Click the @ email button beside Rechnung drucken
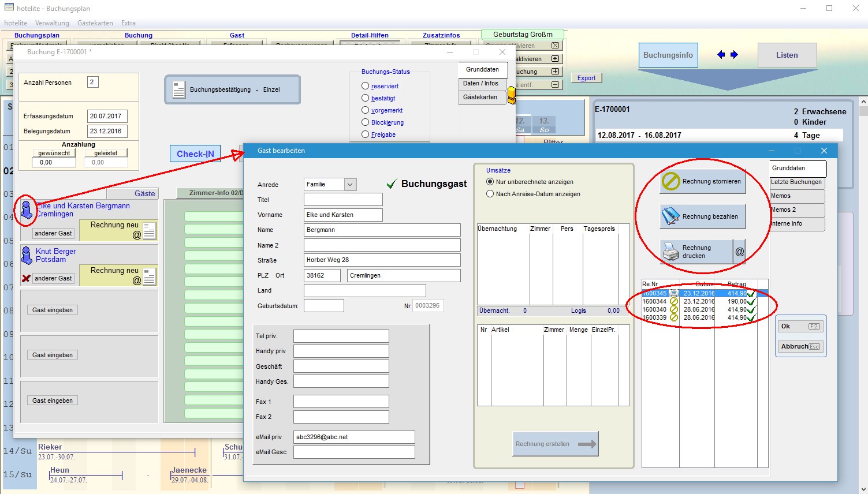The image size is (868, 494). point(739,252)
